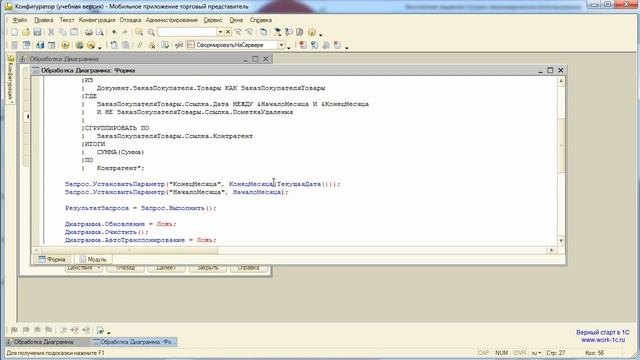The height and width of the screenshot is (360, 640).
Task: Start debugging with the yellow play icon
Action: [x=65, y=45]
